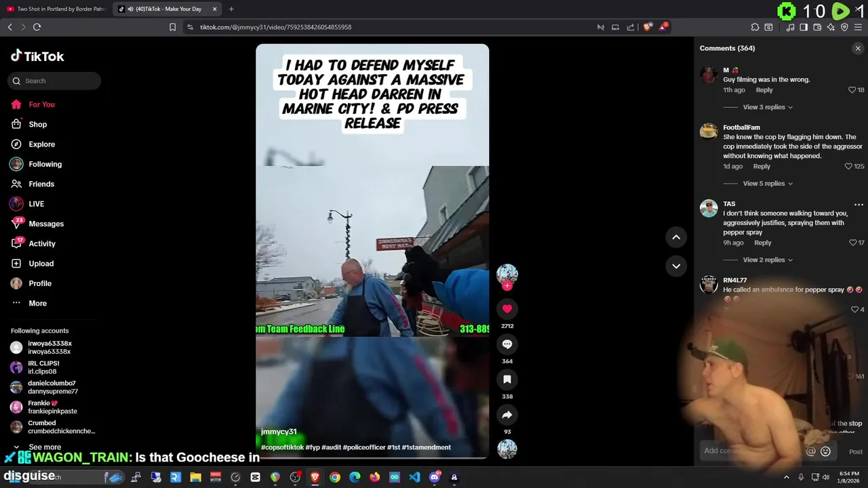Bookmark this page in the browser

point(172,27)
